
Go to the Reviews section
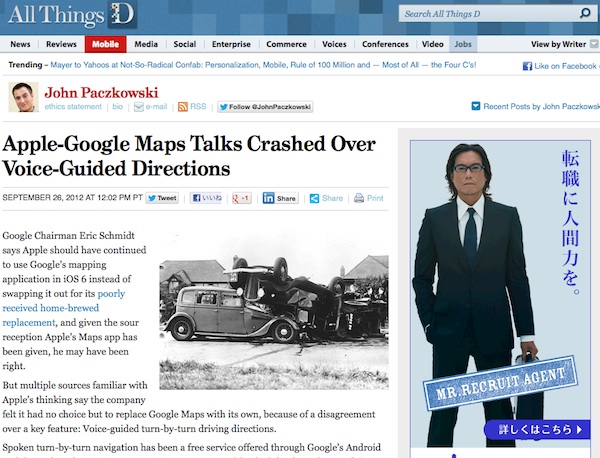(61, 44)
